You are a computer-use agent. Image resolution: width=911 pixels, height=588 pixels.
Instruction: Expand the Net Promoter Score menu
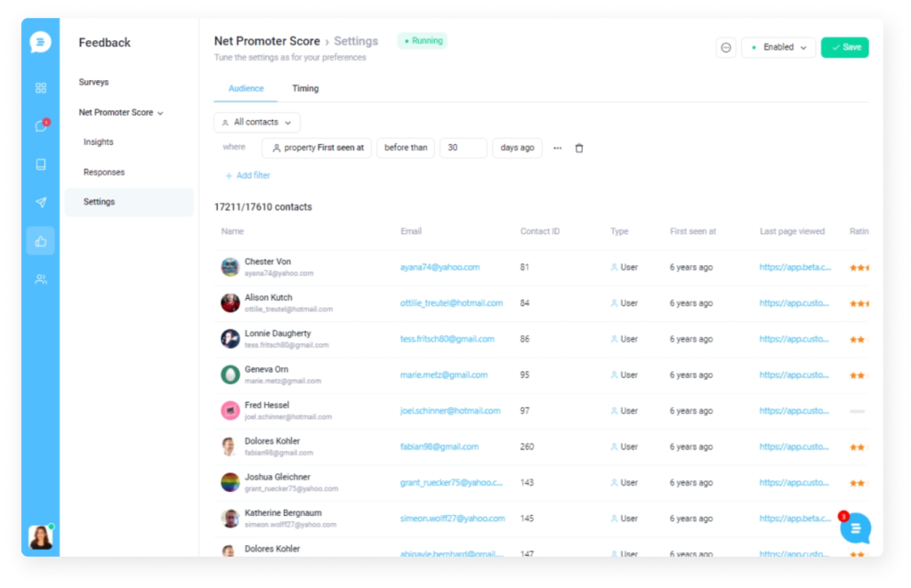point(121,113)
